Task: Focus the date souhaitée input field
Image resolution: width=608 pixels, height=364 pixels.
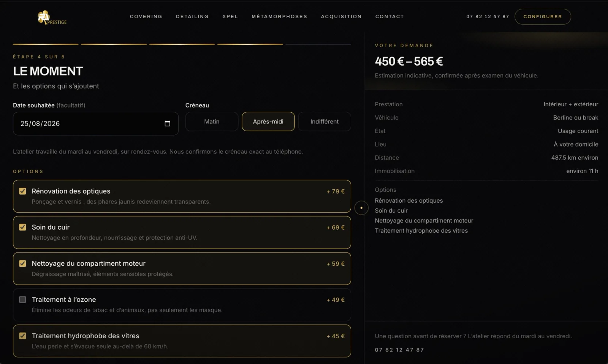Action: coord(95,123)
